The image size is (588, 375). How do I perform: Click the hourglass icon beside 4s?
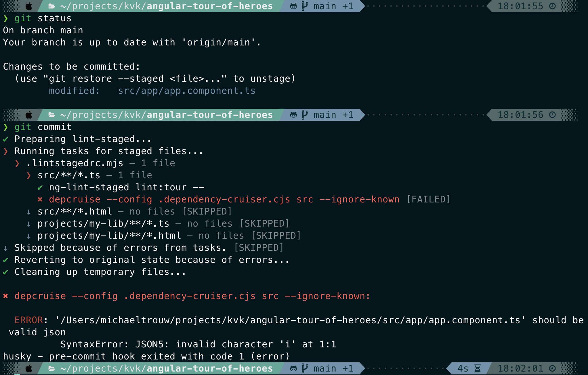(478, 368)
